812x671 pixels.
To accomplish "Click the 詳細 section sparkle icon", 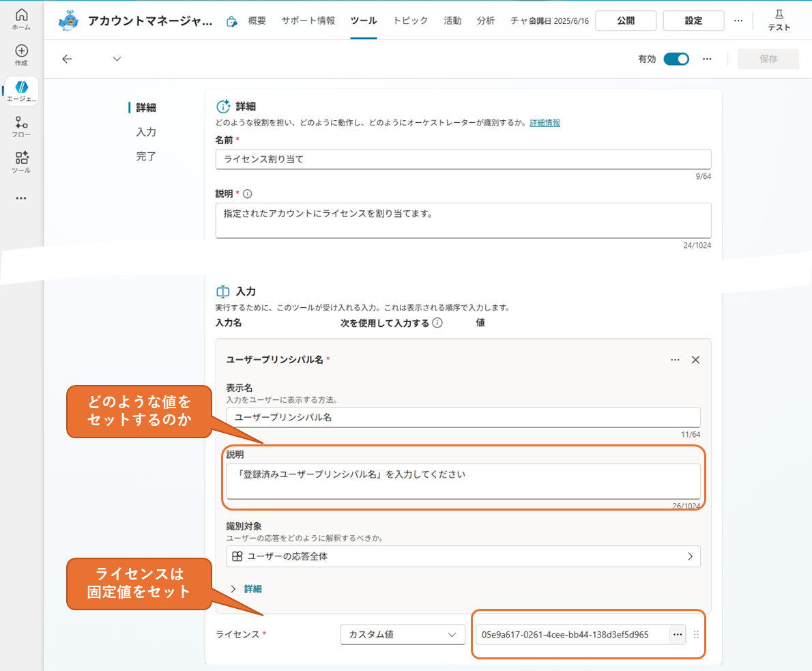I will click(222, 106).
